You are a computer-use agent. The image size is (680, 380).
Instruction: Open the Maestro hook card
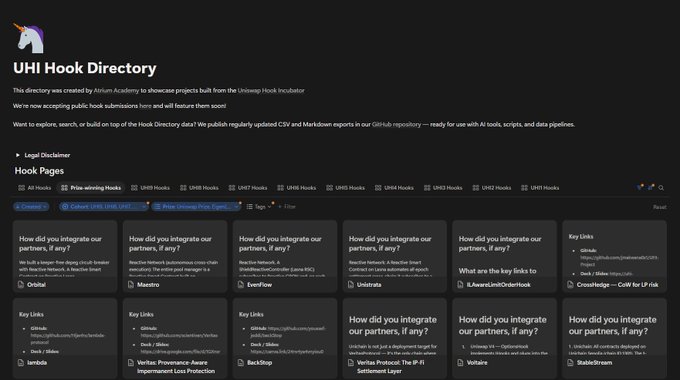click(175, 256)
